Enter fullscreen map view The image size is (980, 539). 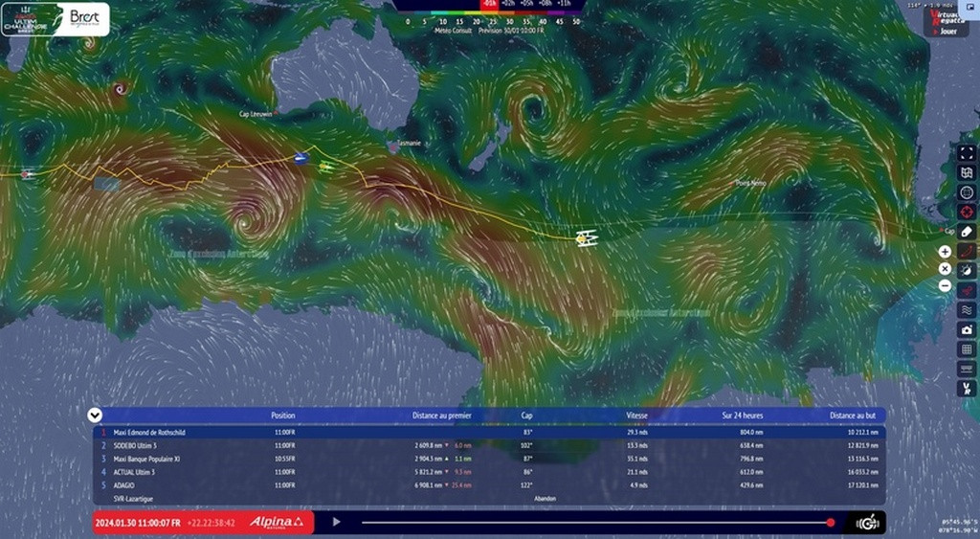(x=967, y=152)
